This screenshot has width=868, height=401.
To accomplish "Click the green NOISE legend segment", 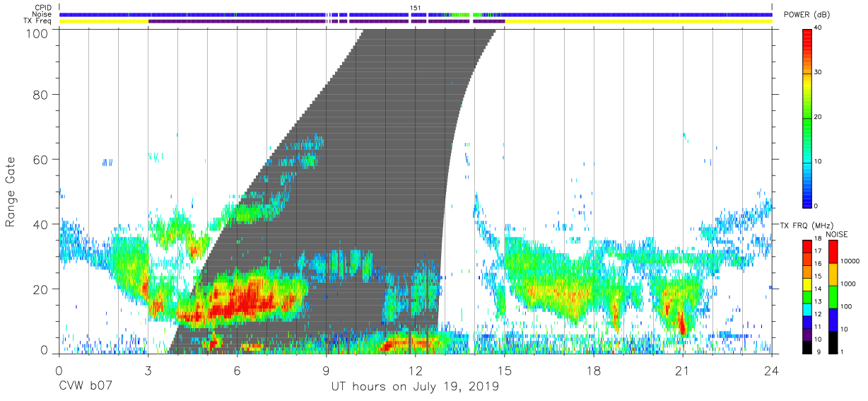I will [x=832, y=296].
